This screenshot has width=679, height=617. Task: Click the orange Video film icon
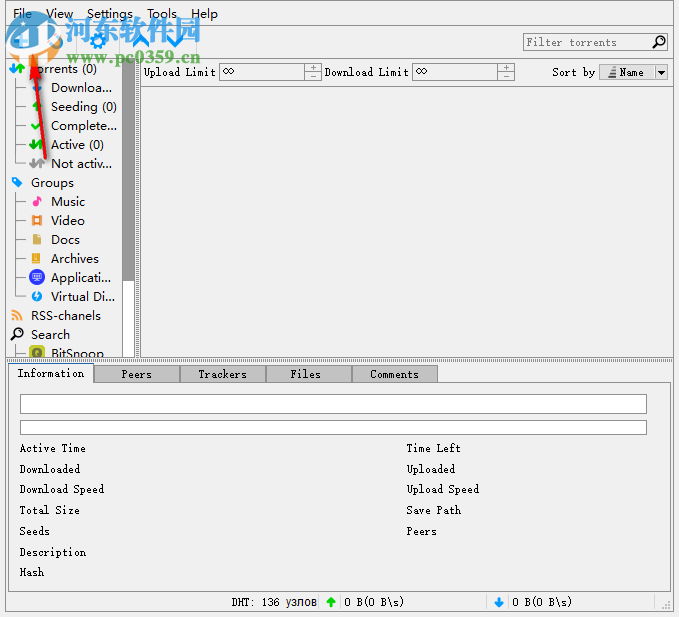click(37, 220)
